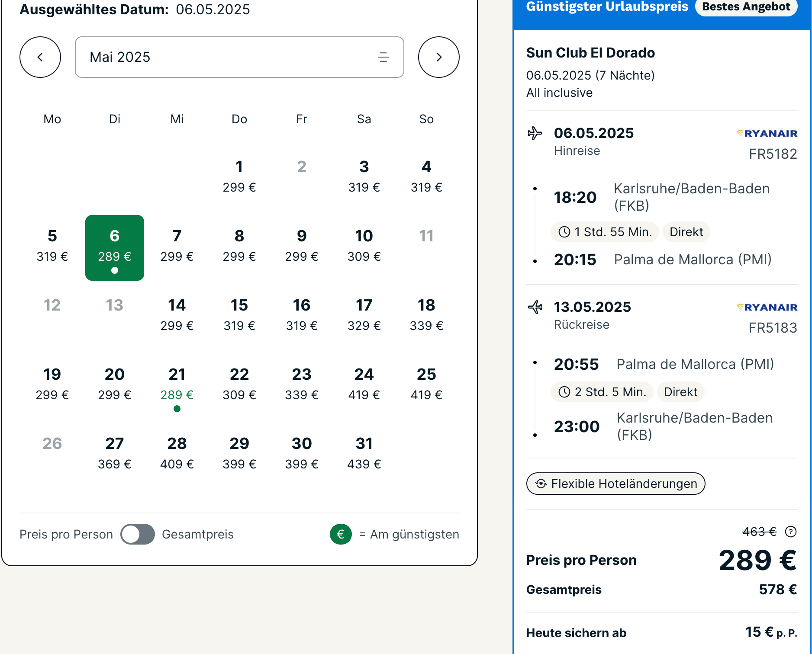812x654 pixels.
Task: Click the 578 € total price
Action: 778,590
